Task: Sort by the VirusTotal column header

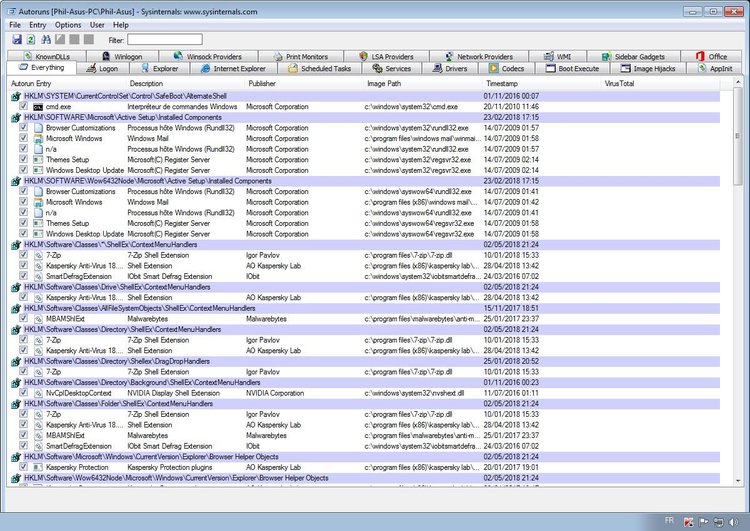Action: point(661,84)
